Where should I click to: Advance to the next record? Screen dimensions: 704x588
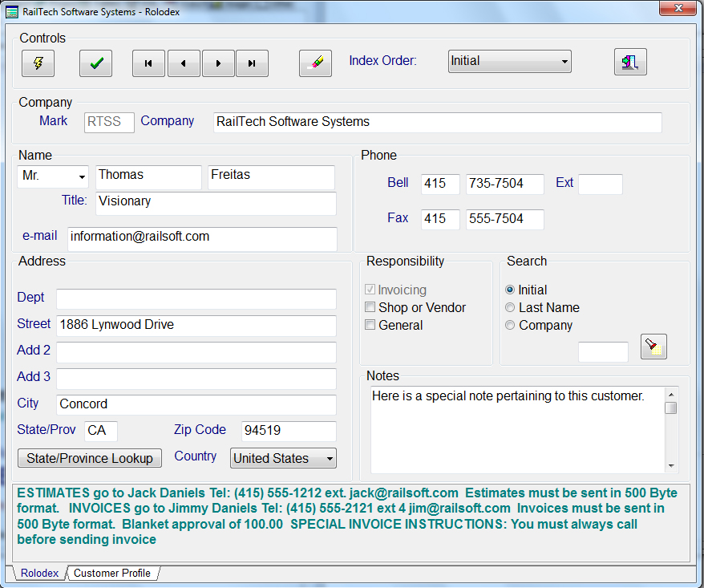coord(218,63)
